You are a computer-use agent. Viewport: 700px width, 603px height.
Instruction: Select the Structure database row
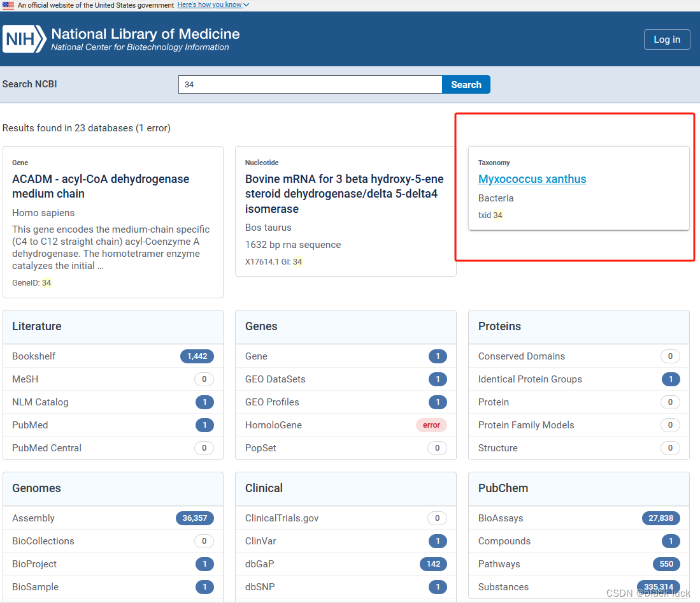click(578, 448)
